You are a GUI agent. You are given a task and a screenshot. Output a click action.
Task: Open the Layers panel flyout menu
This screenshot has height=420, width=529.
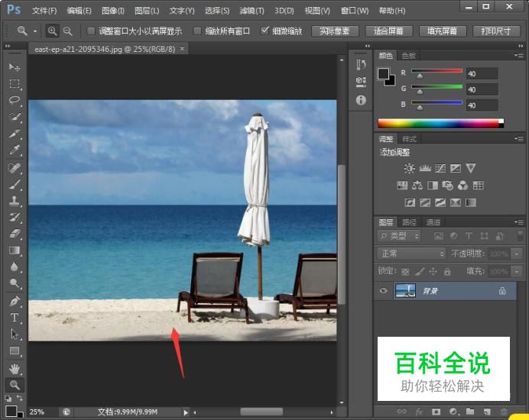click(519, 222)
